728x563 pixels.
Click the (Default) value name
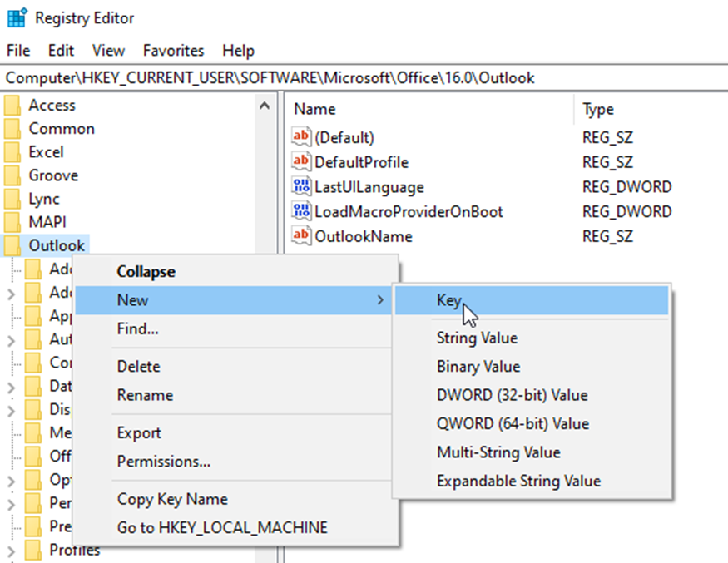tap(344, 137)
